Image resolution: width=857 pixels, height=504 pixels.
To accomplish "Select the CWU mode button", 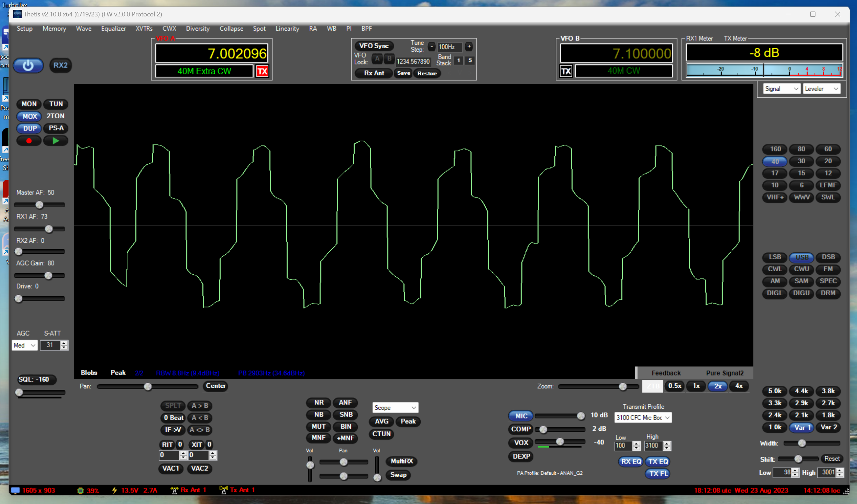I will pyautogui.click(x=801, y=269).
